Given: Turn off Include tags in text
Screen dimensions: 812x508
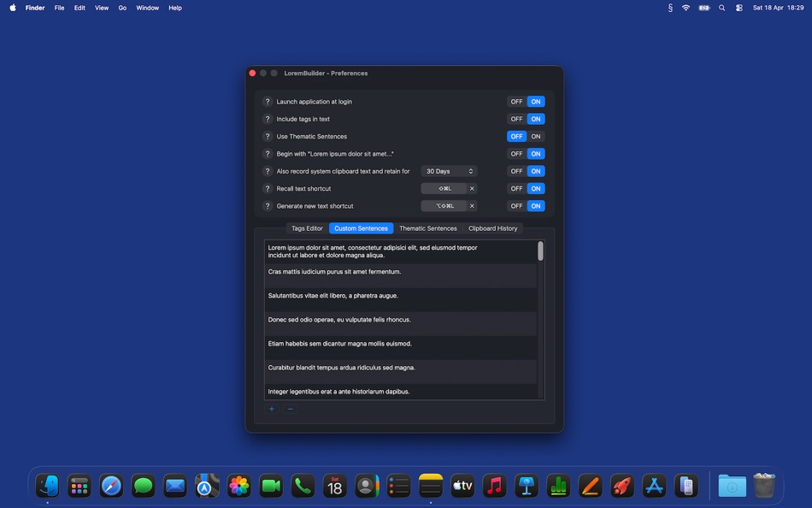Looking at the screenshot, I should point(516,119).
